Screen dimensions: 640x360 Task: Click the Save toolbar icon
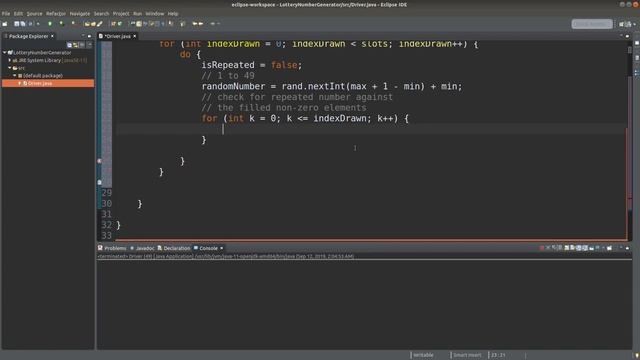pos(17,24)
